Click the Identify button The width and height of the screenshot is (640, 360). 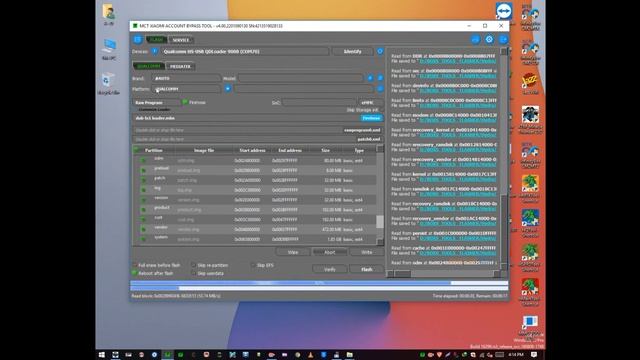352,52
